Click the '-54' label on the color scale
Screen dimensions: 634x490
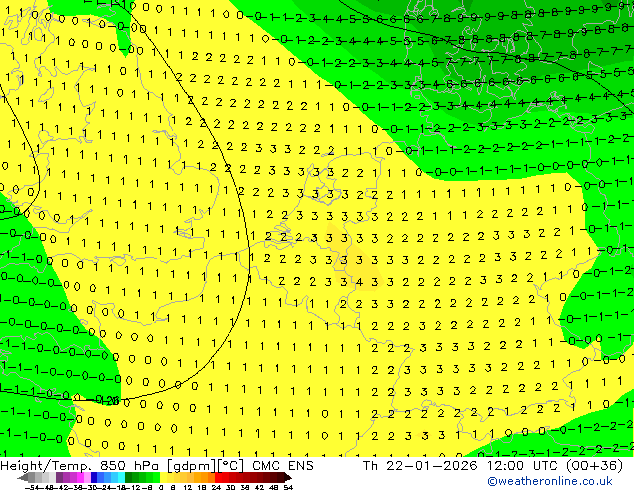coord(32,488)
